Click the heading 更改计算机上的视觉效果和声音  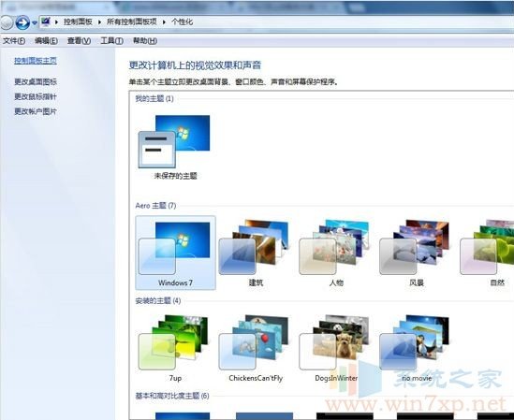click(x=195, y=65)
